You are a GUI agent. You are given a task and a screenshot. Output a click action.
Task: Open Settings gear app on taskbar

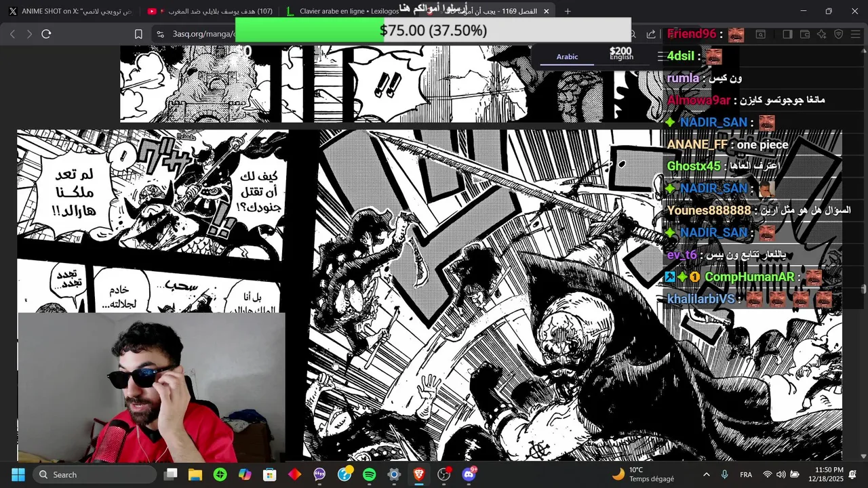394,474
